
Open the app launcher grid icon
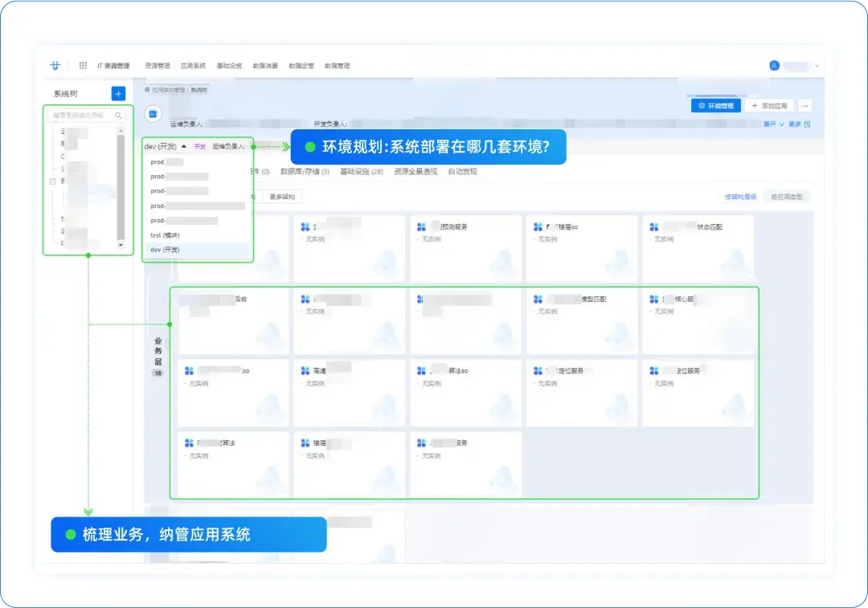point(82,66)
